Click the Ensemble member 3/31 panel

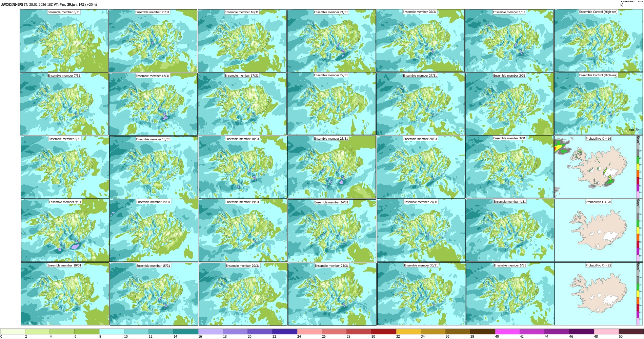pyautogui.click(x=509, y=167)
